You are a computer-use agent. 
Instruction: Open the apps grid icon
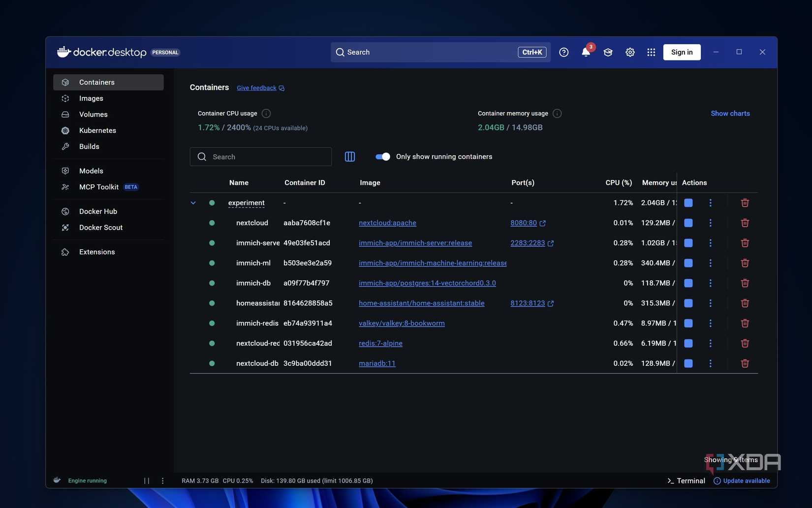[651, 52]
